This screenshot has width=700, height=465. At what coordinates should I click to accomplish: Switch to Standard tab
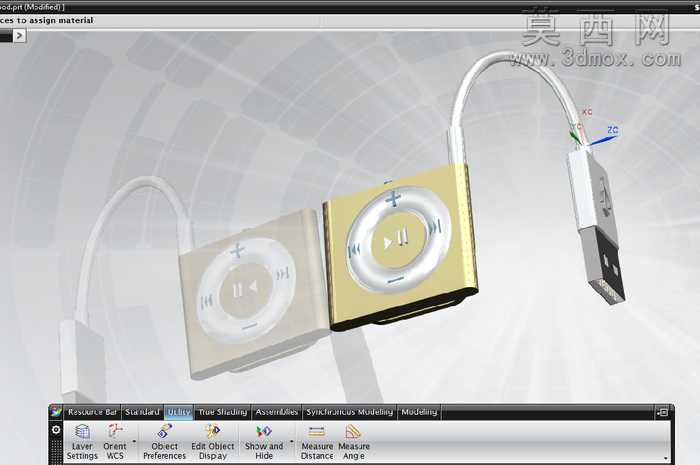click(142, 412)
